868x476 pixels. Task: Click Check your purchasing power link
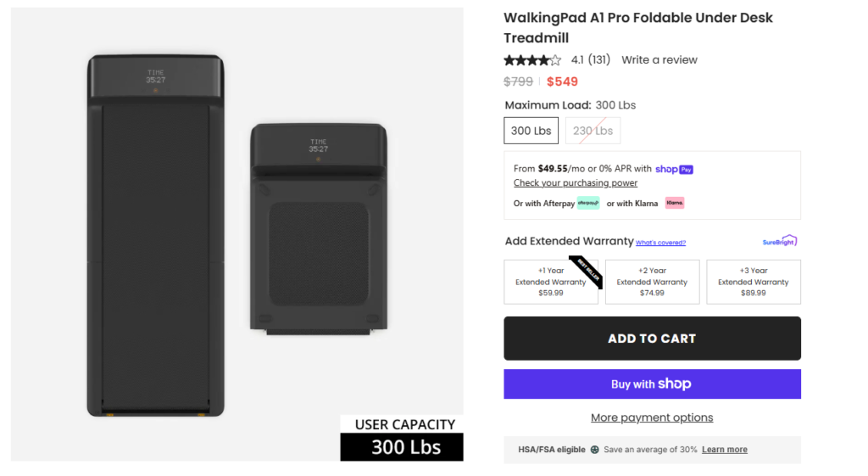tap(576, 183)
